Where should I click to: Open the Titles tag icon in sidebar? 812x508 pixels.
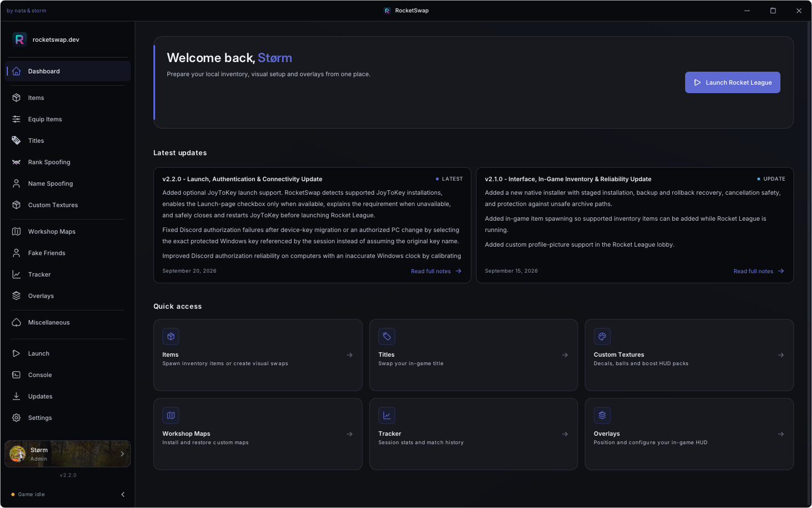coord(16,141)
